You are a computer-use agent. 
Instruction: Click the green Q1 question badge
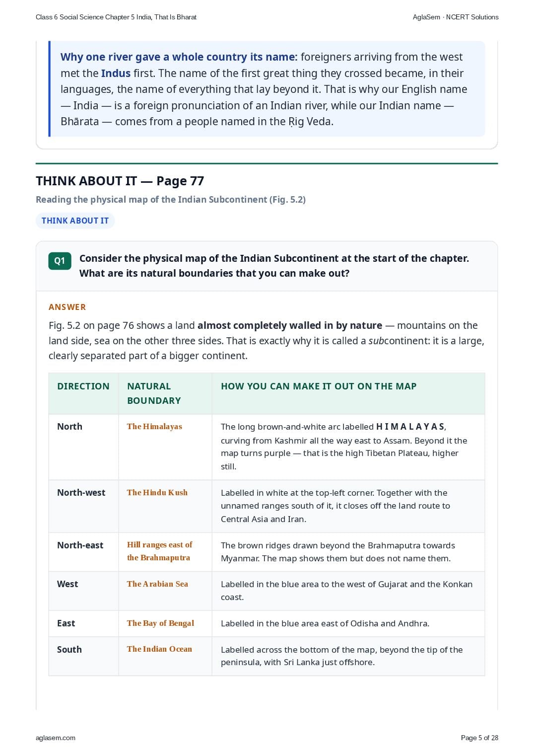[60, 261]
